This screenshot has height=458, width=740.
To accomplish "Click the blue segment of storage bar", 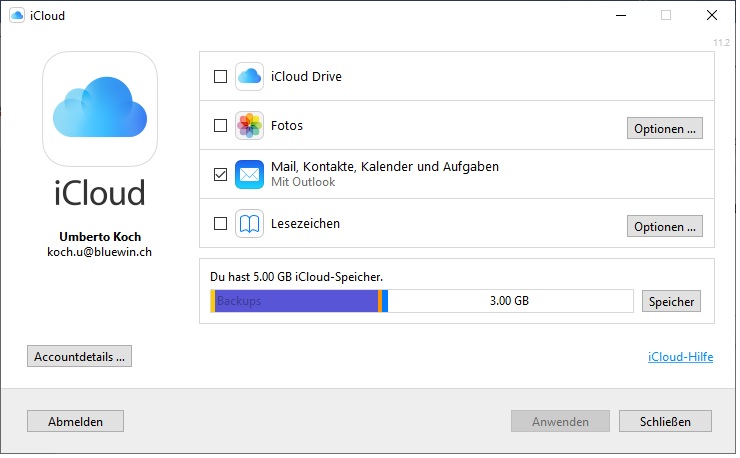I will click(x=385, y=301).
